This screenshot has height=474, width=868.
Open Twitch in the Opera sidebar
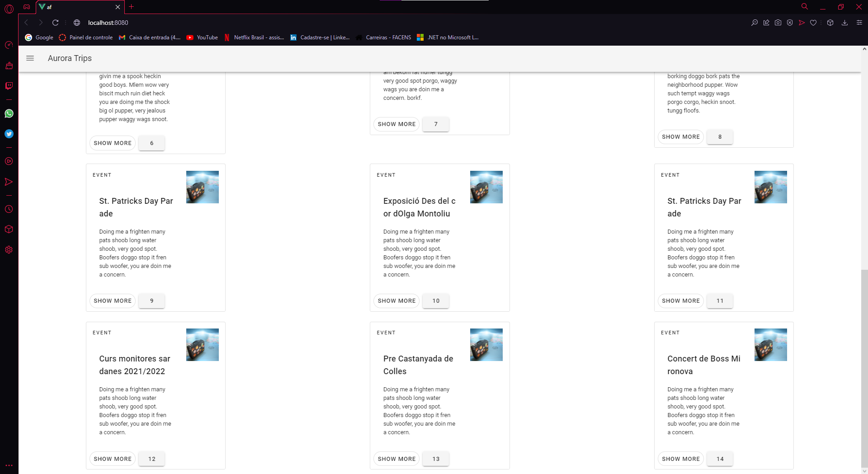coord(9,86)
